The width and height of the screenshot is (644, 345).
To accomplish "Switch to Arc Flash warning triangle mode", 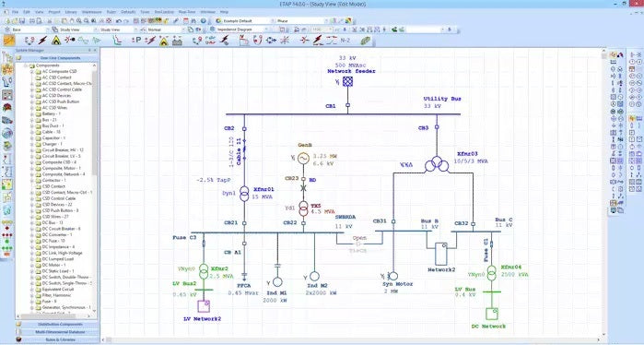I will pos(56,41).
